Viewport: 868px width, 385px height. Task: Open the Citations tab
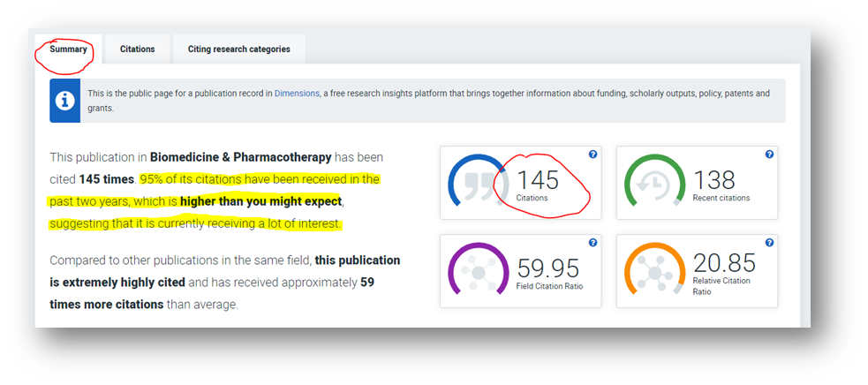click(138, 49)
